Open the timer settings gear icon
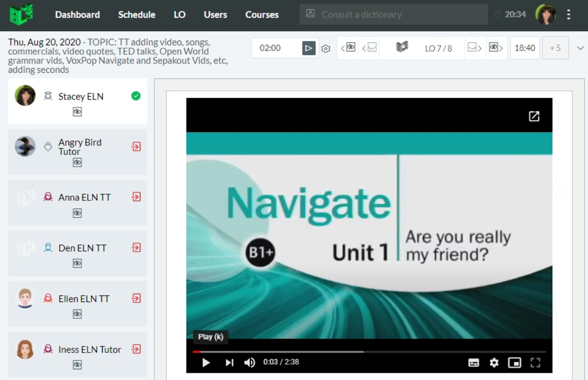This screenshot has width=588, height=380. (x=326, y=49)
